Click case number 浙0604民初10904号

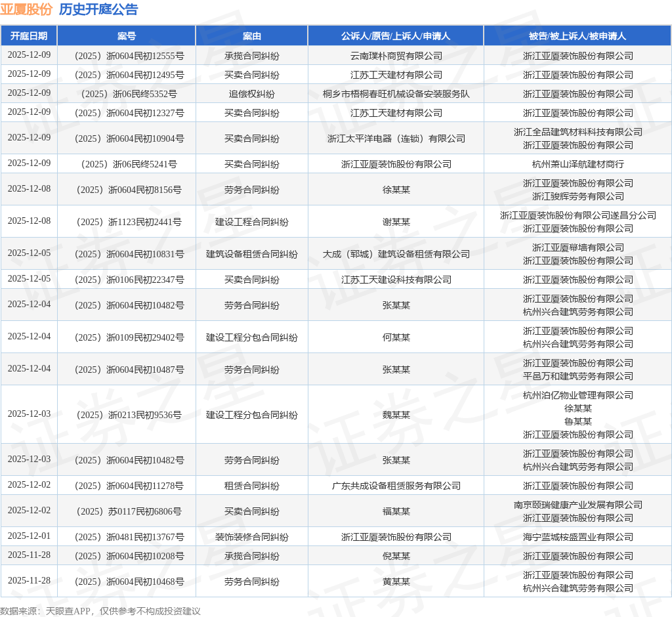(129, 138)
